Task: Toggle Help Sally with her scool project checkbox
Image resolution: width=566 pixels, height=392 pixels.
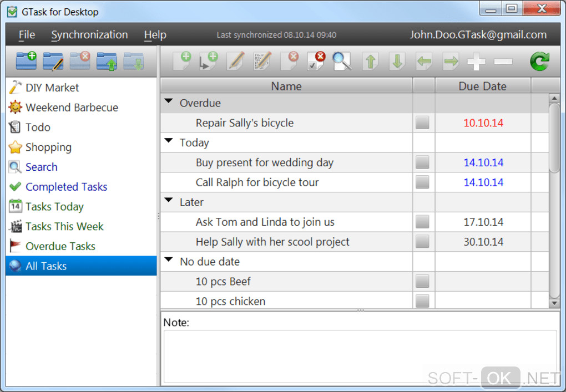Action: click(422, 242)
